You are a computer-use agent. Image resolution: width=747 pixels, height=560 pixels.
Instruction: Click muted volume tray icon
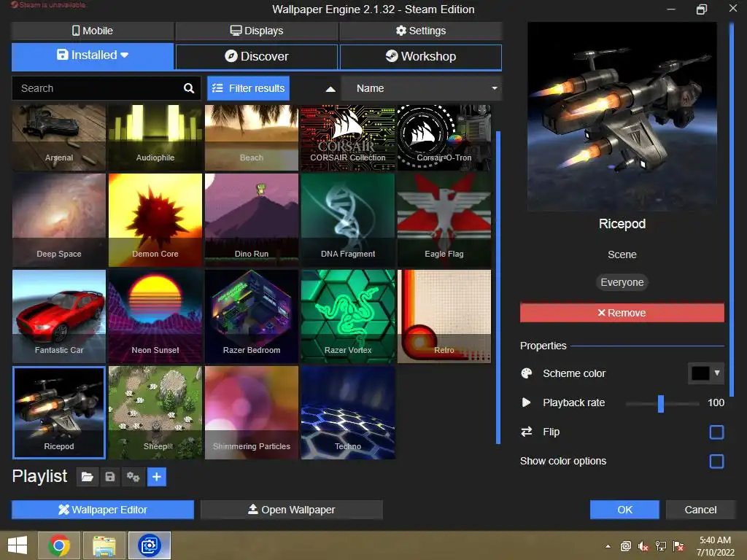pyautogui.click(x=643, y=546)
